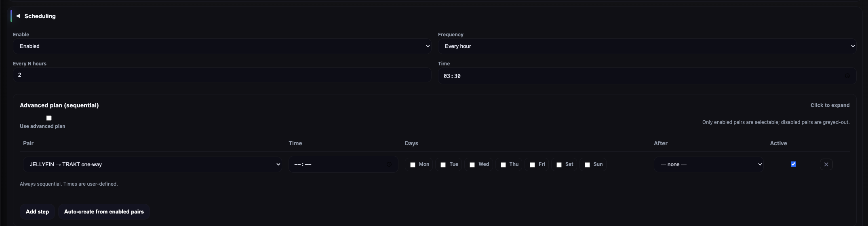Uncheck the Active checkbox for the step
Viewport: 868px width, 226px height.
(x=793, y=164)
